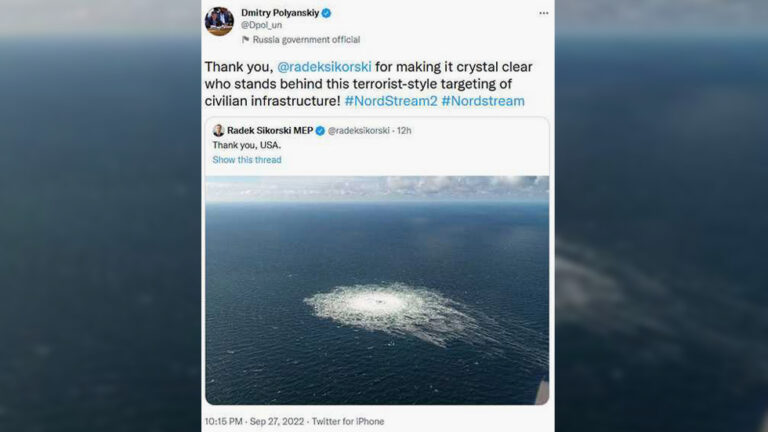This screenshot has width=768, height=432.
Task: Click the verified badge beside Dmitry Polyanskiy
Action: tap(326, 13)
